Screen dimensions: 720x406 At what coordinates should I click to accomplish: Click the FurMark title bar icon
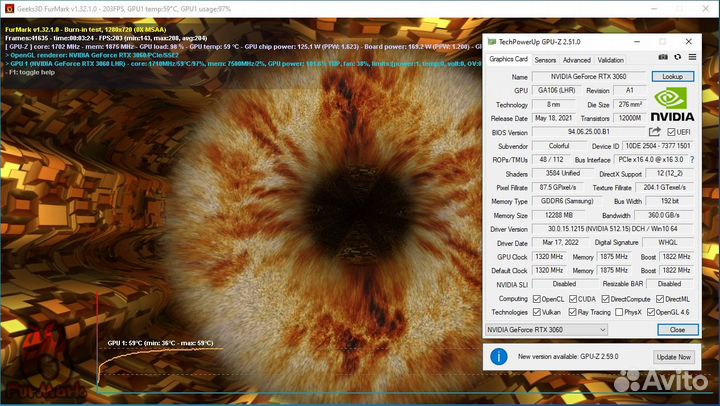coord(9,9)
